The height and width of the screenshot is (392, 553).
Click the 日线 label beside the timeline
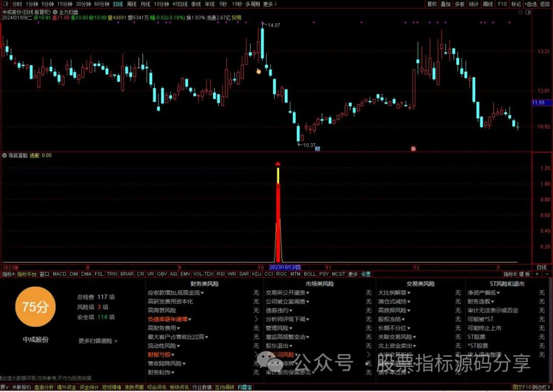click(542, 268)
